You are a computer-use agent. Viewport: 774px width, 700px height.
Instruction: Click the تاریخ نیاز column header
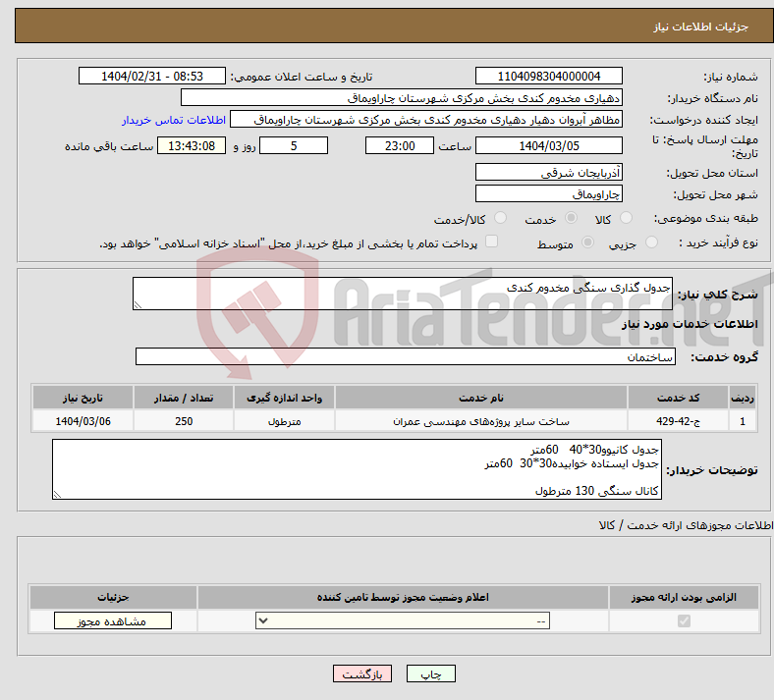tap(83, 398)
